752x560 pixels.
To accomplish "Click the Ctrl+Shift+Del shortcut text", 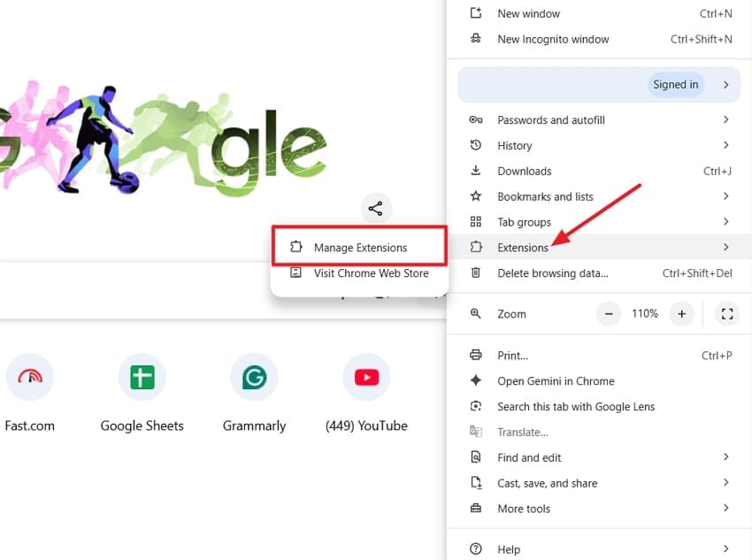I will pos(697,272).
